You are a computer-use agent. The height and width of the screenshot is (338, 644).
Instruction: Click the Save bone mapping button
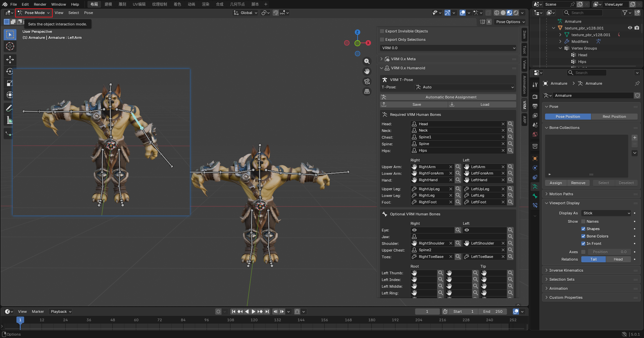pyautogui.click(x=414, y=105)
